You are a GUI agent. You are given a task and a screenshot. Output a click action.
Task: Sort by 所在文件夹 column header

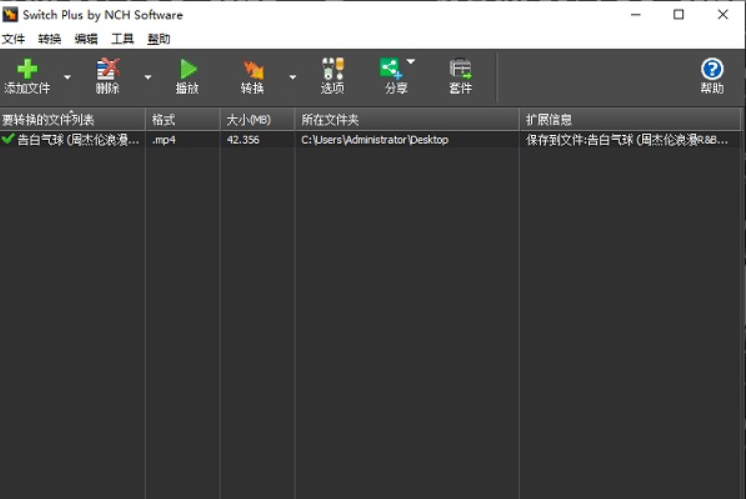pos(407,120)
